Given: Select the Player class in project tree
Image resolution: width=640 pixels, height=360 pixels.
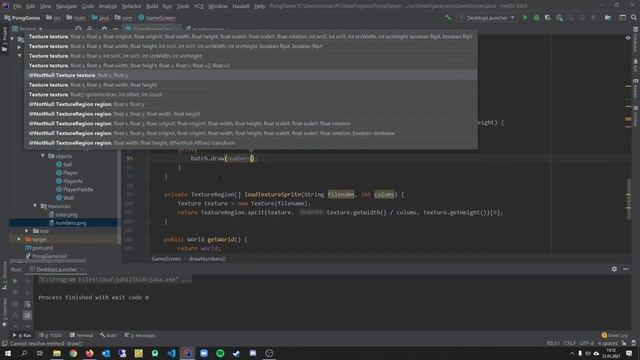Looking at the screenshot, I should point(70,173).
